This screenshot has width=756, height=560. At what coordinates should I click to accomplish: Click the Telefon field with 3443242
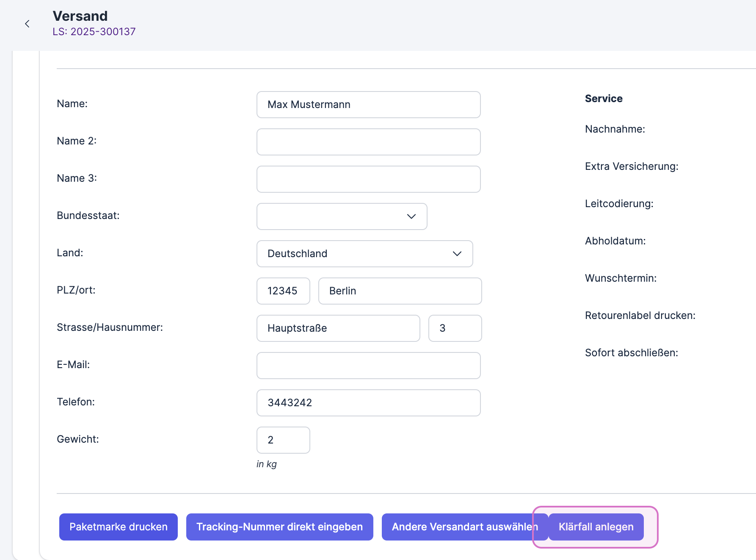368,403
